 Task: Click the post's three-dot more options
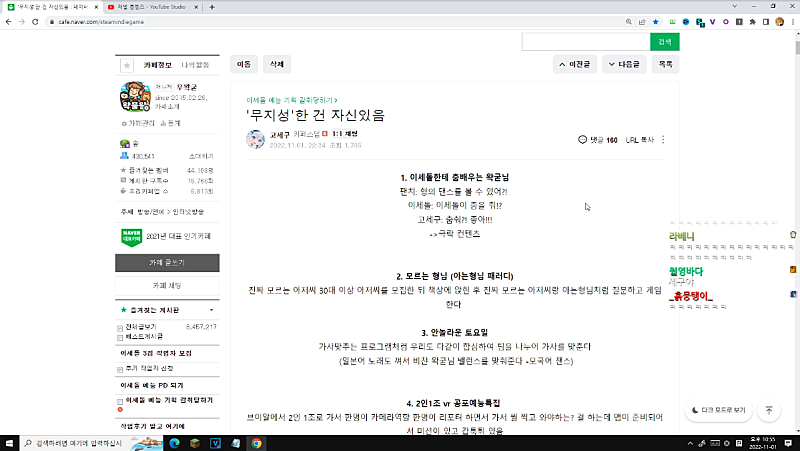coord(663,139)
